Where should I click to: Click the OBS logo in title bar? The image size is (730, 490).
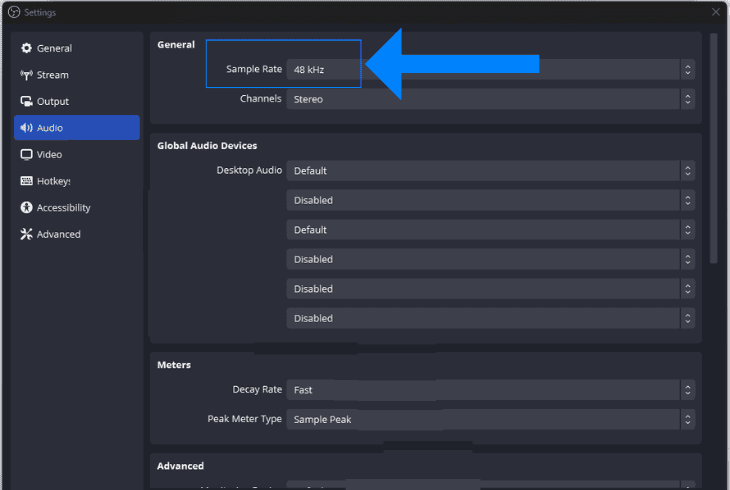(x=14, y=12)
